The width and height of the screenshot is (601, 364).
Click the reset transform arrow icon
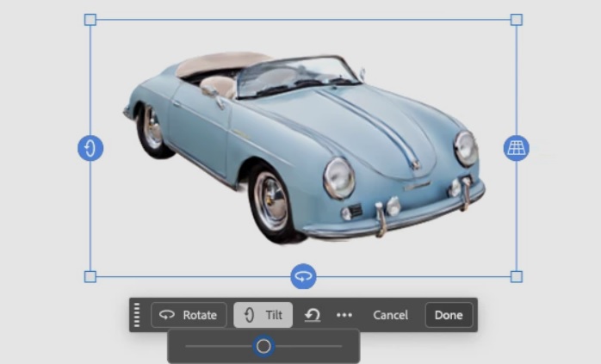point(313,315)
